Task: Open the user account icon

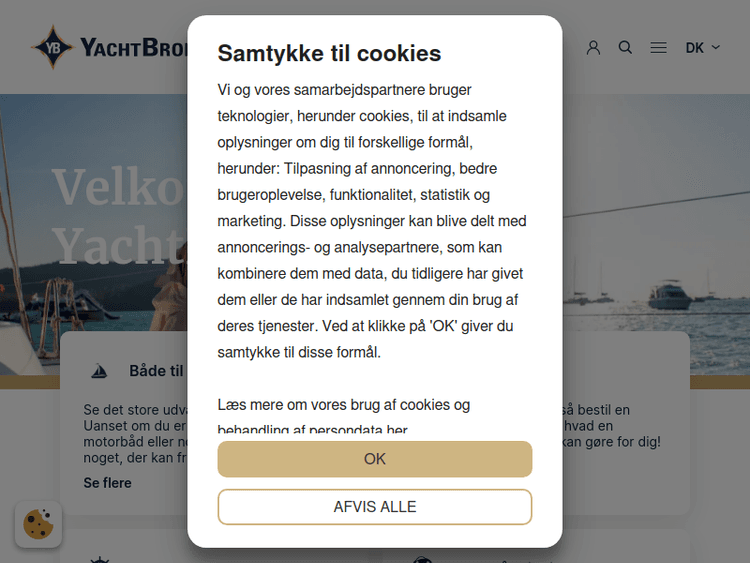Action: tap(593, 47)
